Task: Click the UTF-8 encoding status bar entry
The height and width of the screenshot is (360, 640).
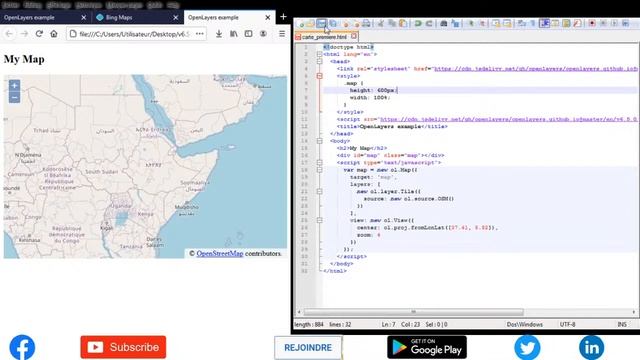Action: [567, 324]
